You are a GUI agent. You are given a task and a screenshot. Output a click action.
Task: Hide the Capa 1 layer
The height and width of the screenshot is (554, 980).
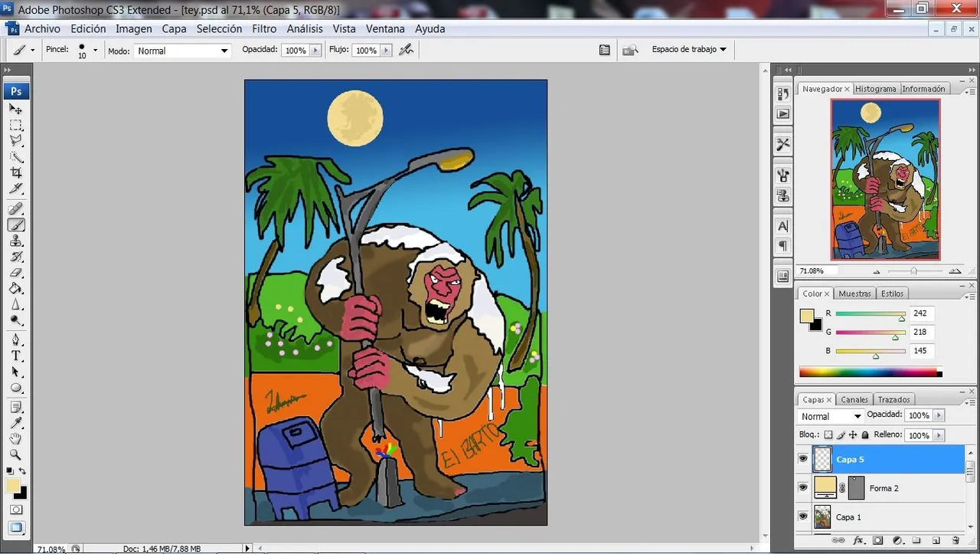tap(803, 516)
